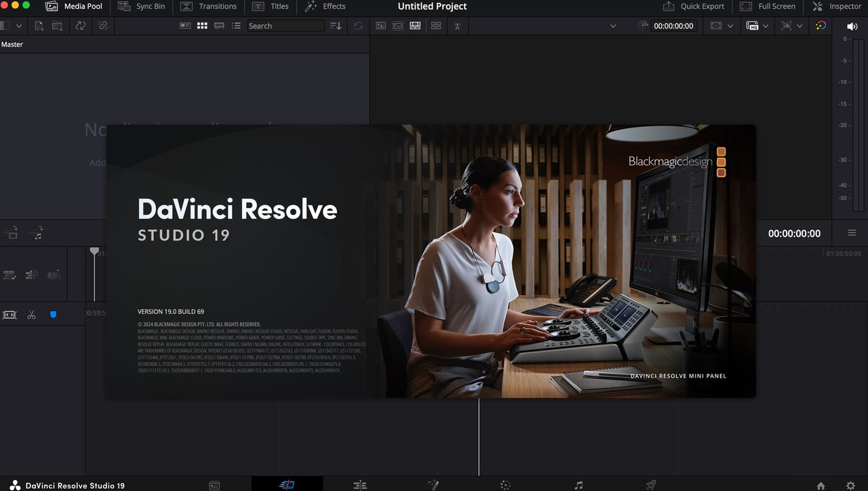Viewport: 868px width, 491px height.
Task: Toggle the blue marker flag button
Action: [54, 315]
